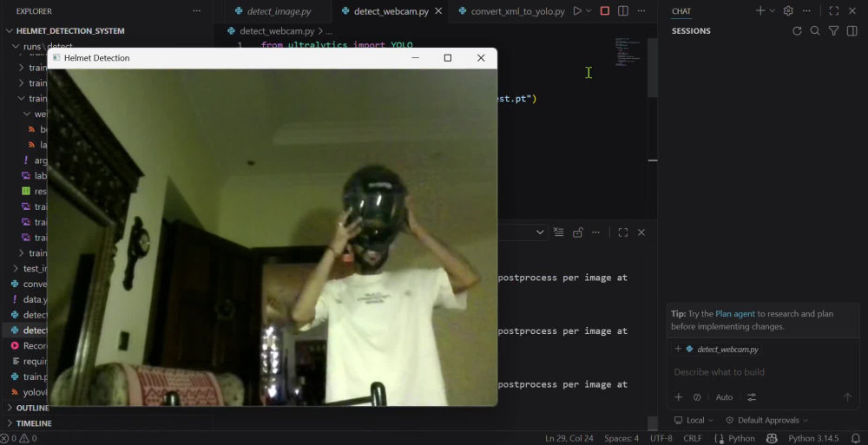Open new chat options dropdown chevron
868x445 pixels.
click(x=772, y=11)
